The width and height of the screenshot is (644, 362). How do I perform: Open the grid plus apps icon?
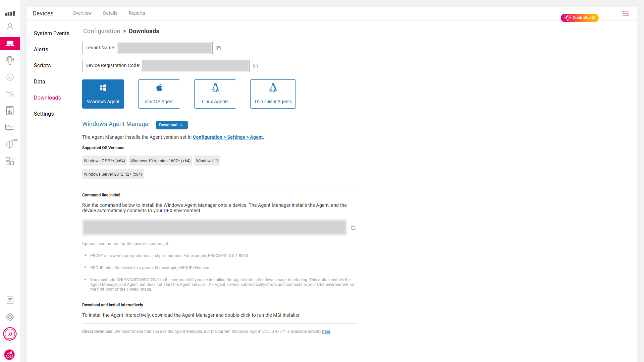click(x=10, y=161)
